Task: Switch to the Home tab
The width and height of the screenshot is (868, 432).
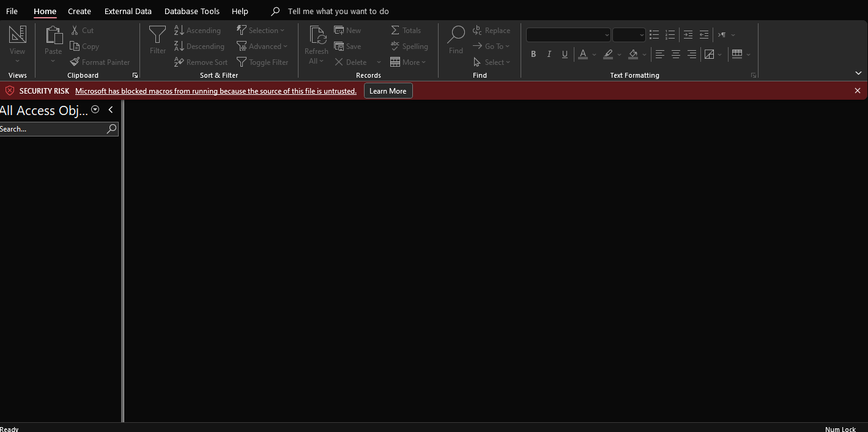Action: (45, 11)
